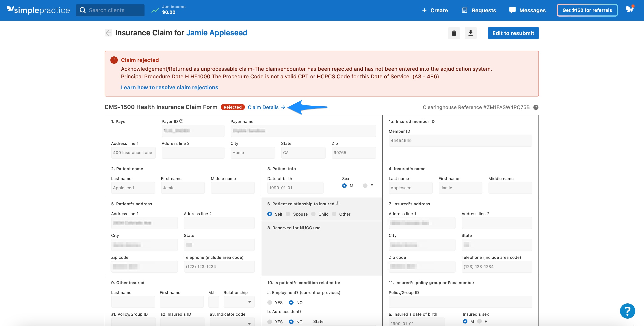644x326 pixels.
Task: Click the Search clients field
Action: tap(110, 10)
